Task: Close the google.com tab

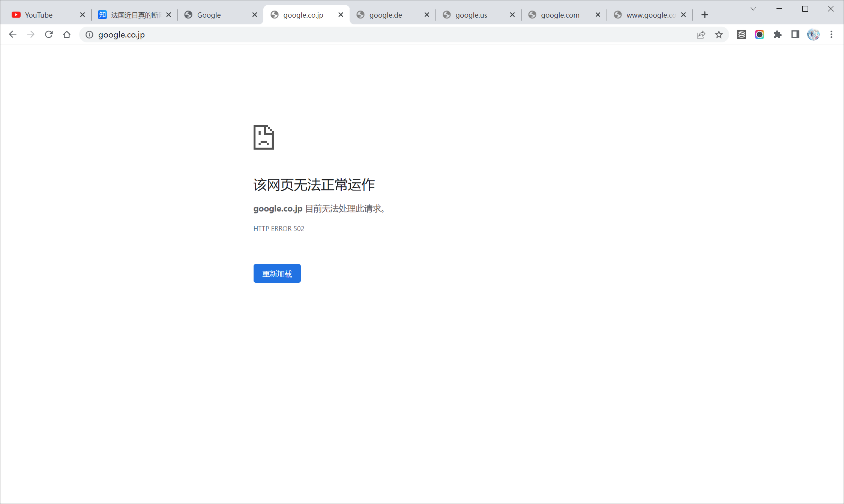Action: click(598, 15)
